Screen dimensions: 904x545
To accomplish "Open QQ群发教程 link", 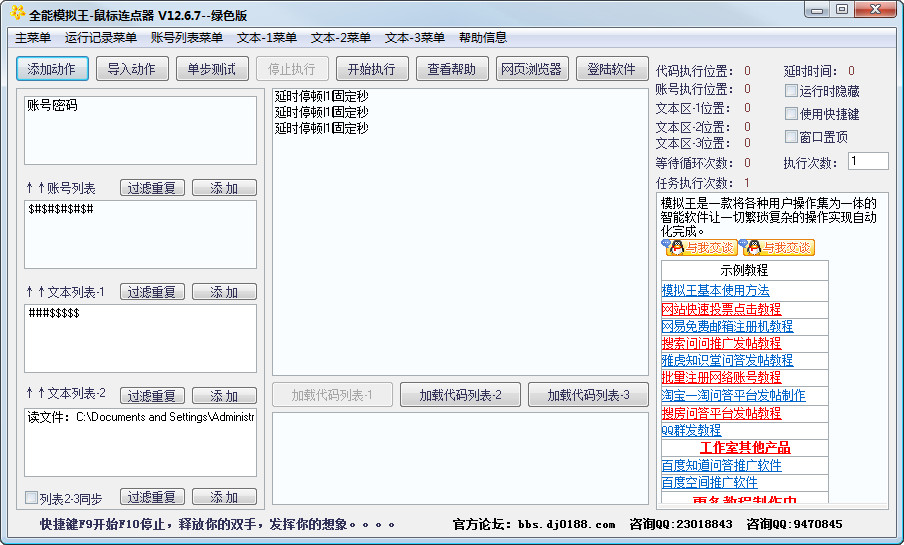I will [691, 430].
